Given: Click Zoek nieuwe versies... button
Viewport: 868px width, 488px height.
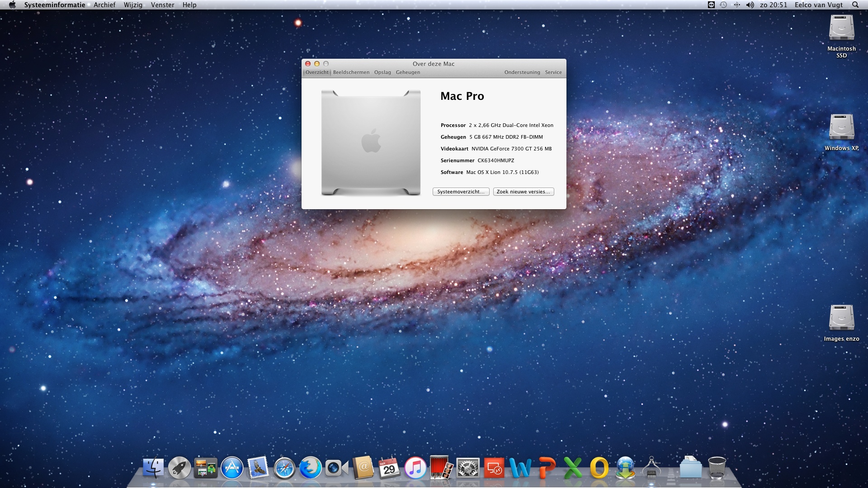Looking at the screenshot, I should 523,192.
